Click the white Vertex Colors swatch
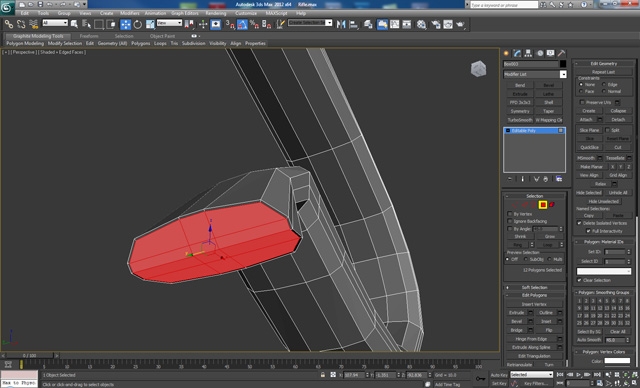Image resolution: width=640 pixels, height=388 pixels. pos(617,361)
